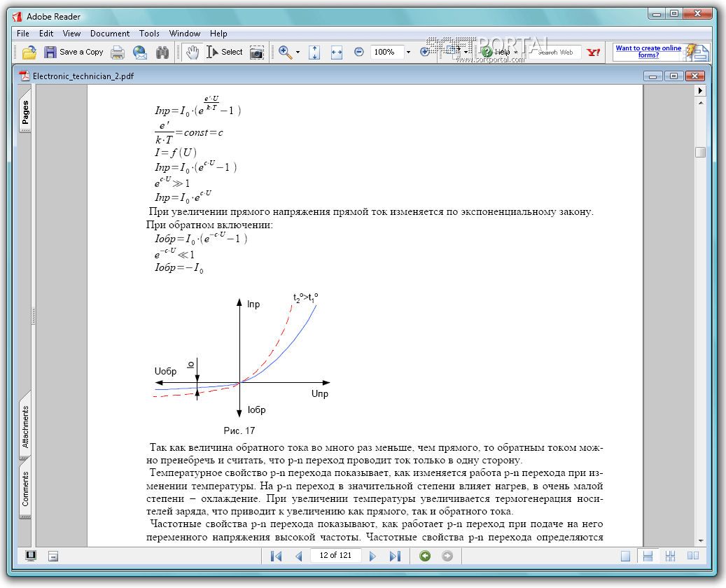Open 'Want to create online forms?' link

(x=648, y=51)
